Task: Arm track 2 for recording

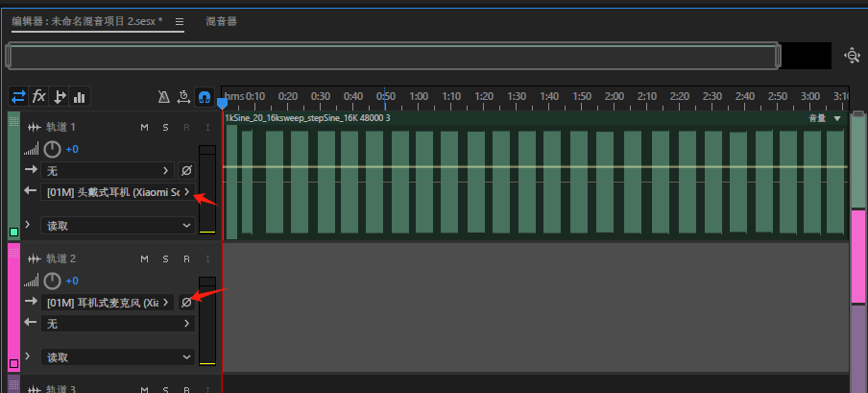Action: [186, 258]
